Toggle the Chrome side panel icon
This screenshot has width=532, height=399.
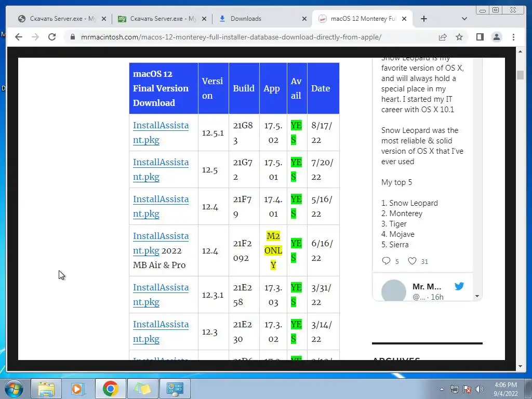480,37
